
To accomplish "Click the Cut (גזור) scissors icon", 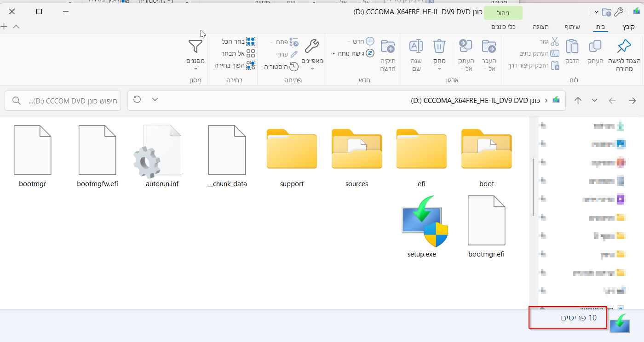I will pyautogui.click(x=555, y=42).
